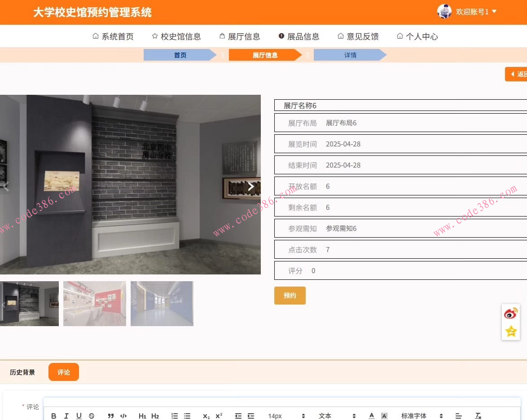Viewport: 527px width, 420px height.
Task: Insert a blockquote in the editor
Action: tap(110, 416)
